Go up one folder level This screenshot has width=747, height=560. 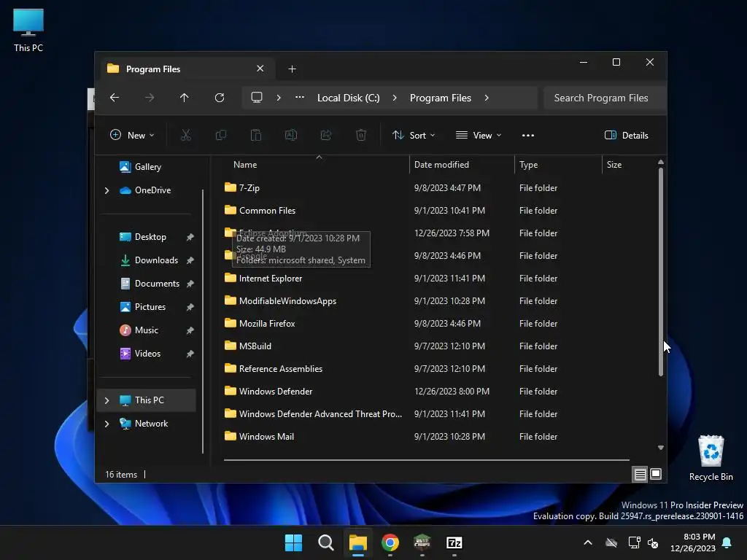[x=184, y=98]
